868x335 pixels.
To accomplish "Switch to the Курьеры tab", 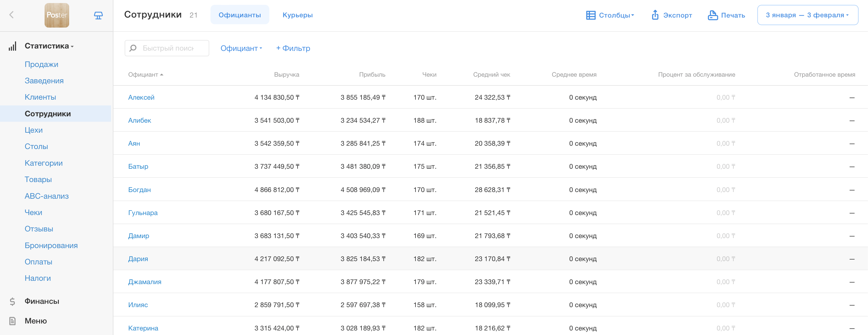I will click(x=297, y=15).
